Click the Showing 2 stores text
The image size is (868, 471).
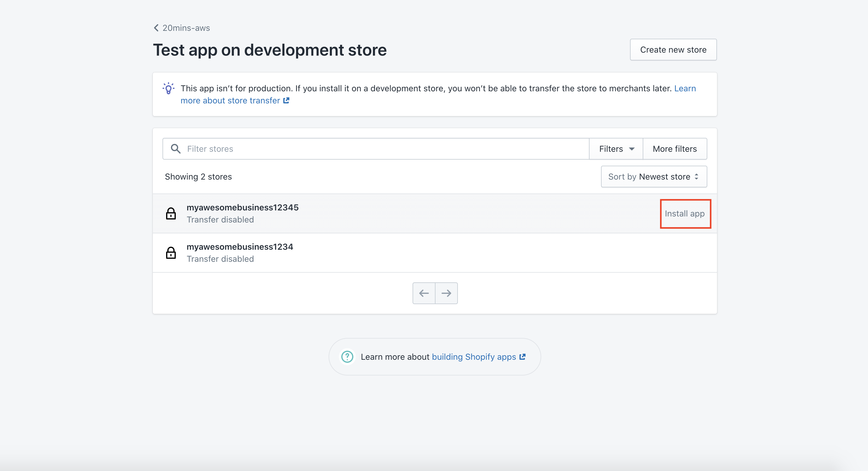tap(198, 177)
